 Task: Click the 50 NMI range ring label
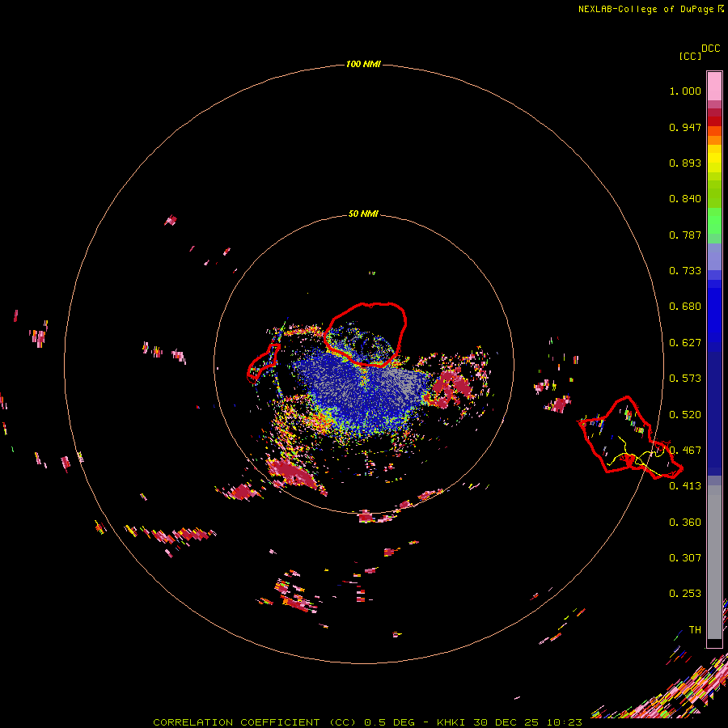click(x=363, y=214)
